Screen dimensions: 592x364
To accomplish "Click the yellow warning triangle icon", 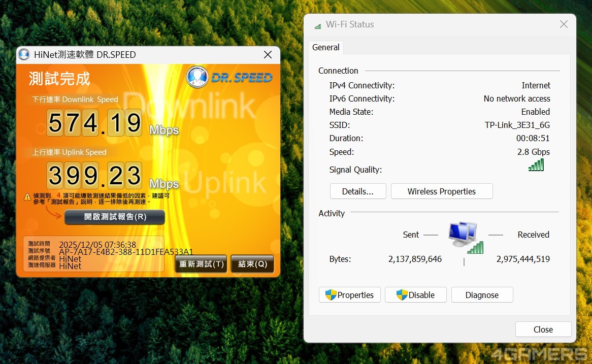I will click(27, 197).
